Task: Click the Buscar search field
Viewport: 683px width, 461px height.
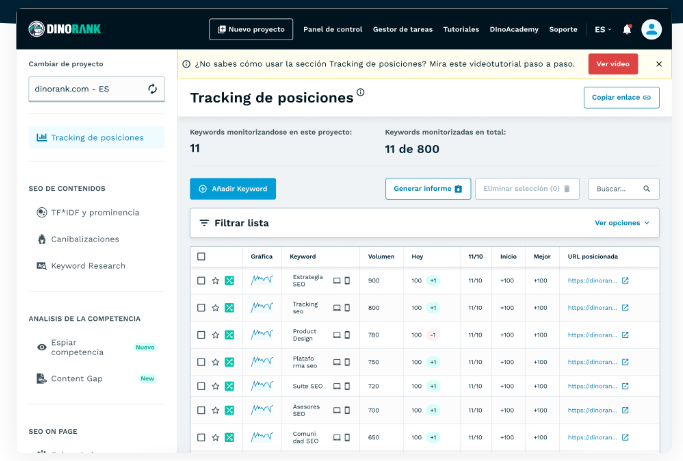Action: point(623,189)
